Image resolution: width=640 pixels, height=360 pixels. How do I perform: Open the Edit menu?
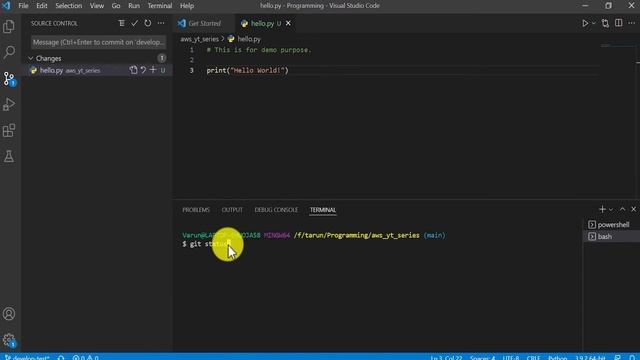coord(42,6)
